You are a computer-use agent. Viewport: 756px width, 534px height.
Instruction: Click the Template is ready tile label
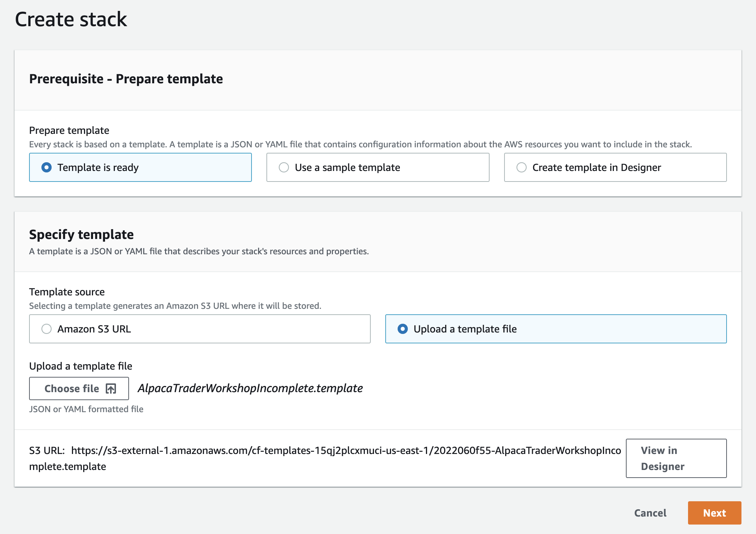(98, 167)
